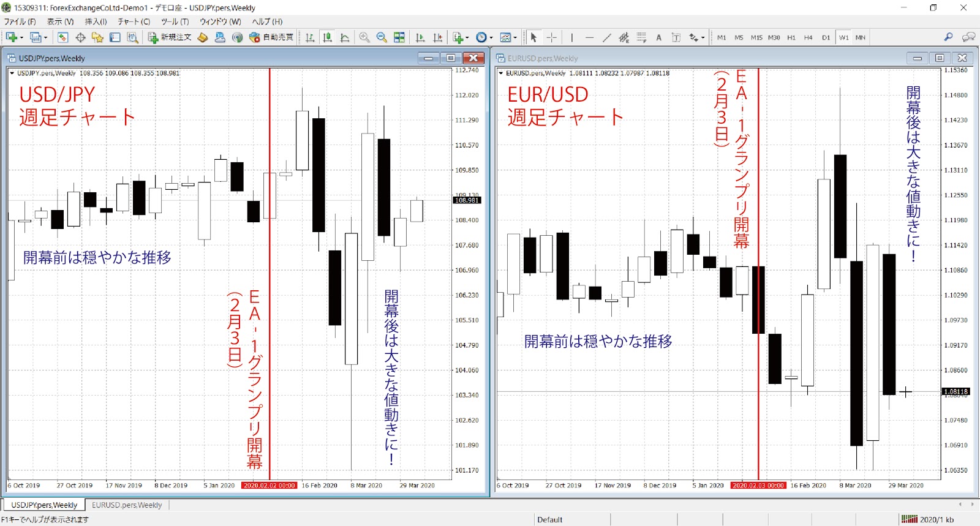
Task: Tile chart windows with the grid icon
Action: pyautogui.click(x=399, y=37)
